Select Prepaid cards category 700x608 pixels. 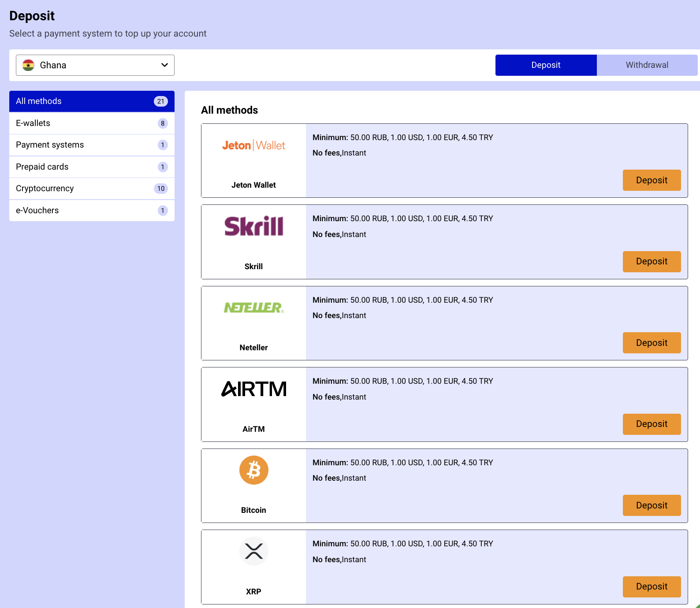tap(92, 167)
